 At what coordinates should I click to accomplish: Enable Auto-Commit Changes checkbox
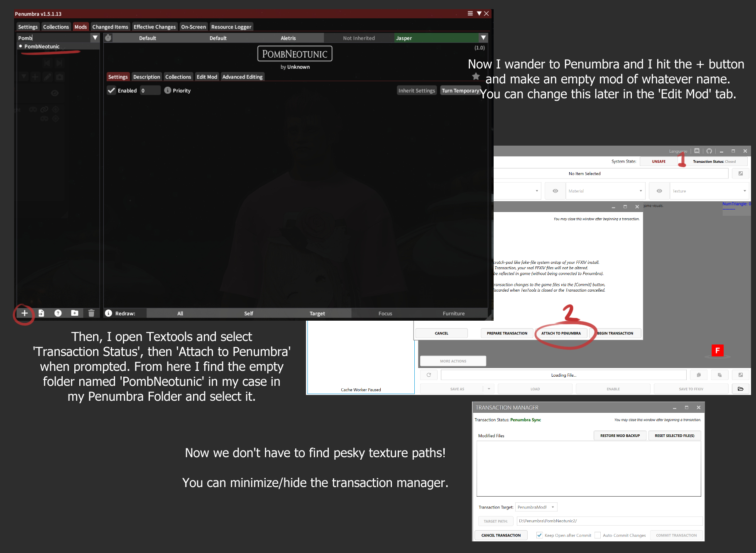click(x=597, y=535)
